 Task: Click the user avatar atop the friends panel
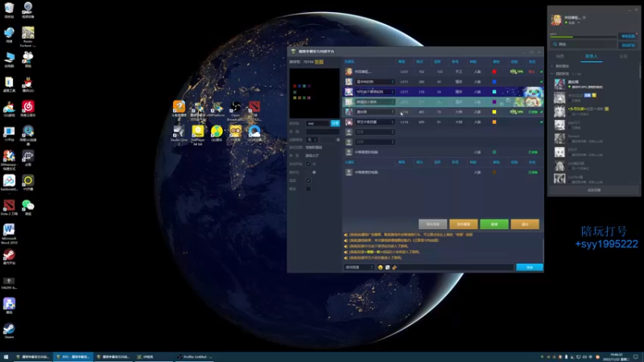[x=556, y=19]
